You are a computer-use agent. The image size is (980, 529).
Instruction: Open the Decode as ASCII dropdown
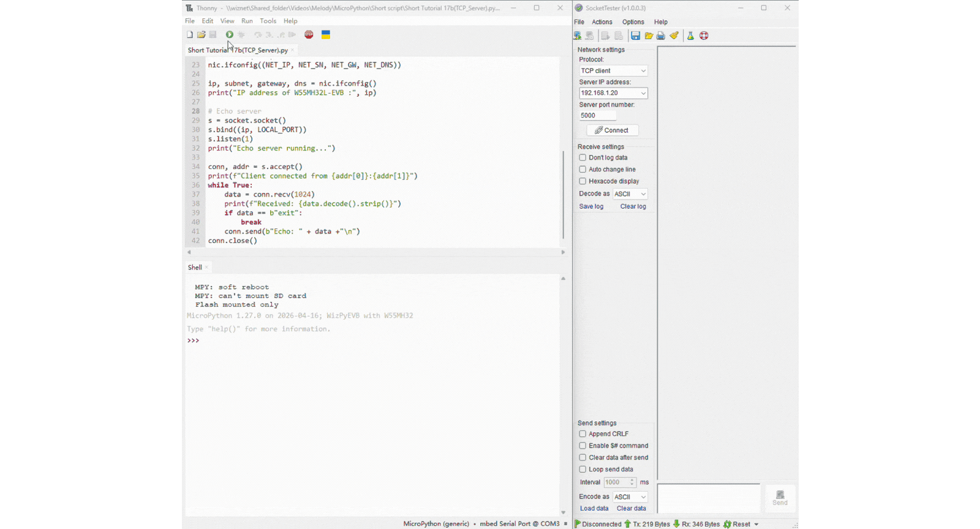[x=630, y=194]
